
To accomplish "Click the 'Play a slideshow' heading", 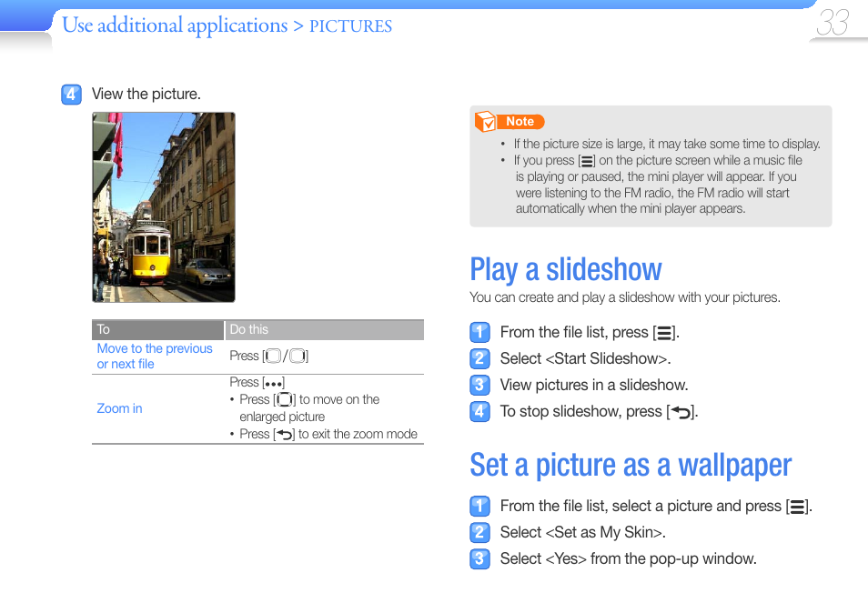I will pyautogui.click(x=566, y=269).
